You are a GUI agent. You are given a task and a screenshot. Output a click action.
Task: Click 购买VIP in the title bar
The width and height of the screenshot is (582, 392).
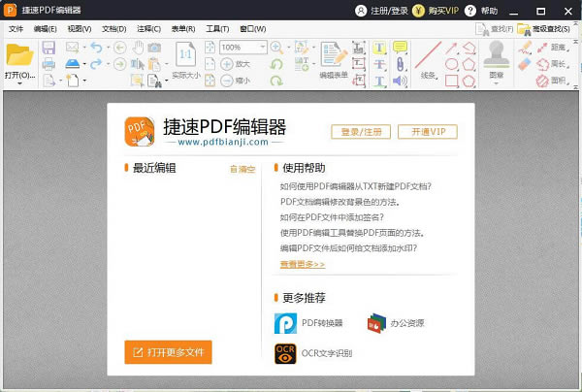click(436, 11)
